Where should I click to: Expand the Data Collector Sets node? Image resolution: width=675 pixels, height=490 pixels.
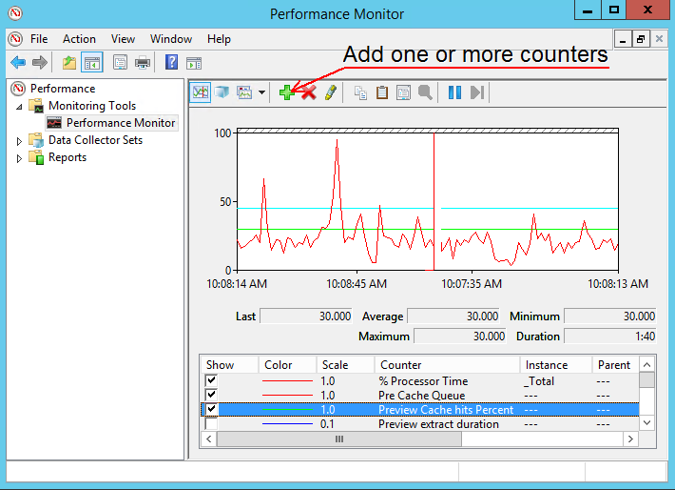(x=19, y=141)
